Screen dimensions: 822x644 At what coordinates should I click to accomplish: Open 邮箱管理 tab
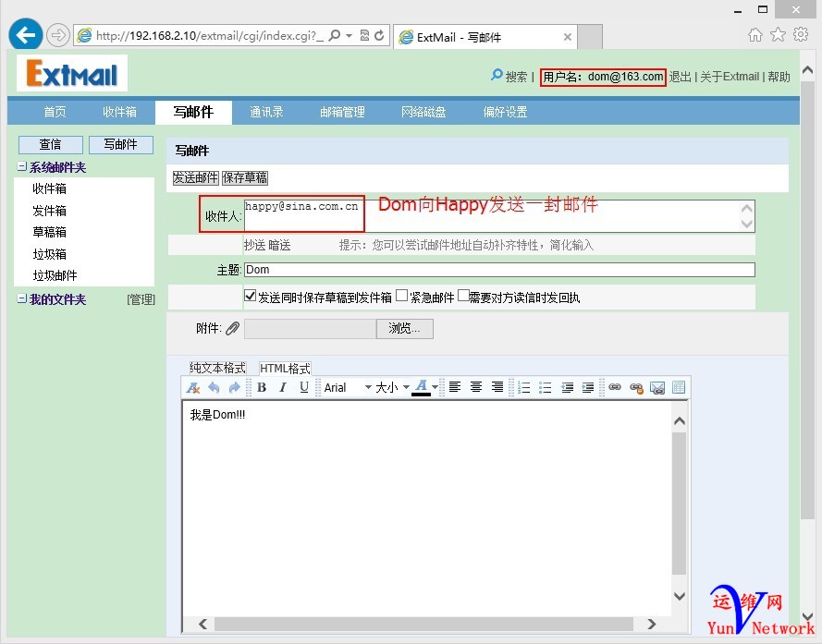pyautogui.click(x=342, y=112)
